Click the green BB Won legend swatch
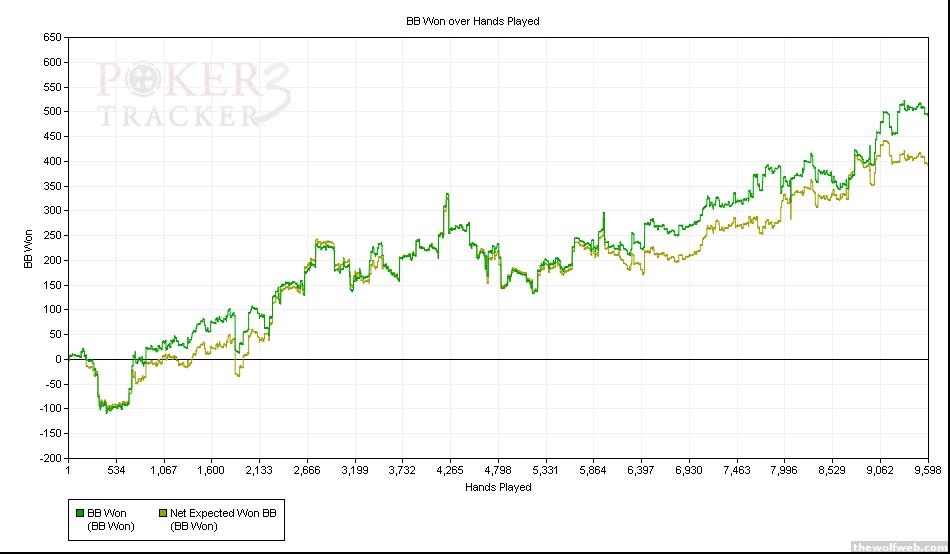Viewport: 950px width, 554px height. [x=81, y=513]
